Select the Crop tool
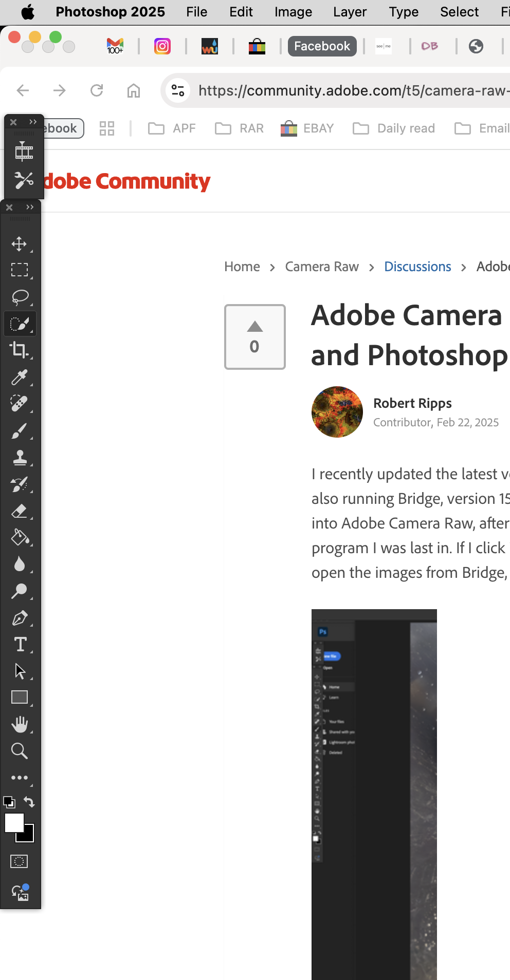 point(19,350)
